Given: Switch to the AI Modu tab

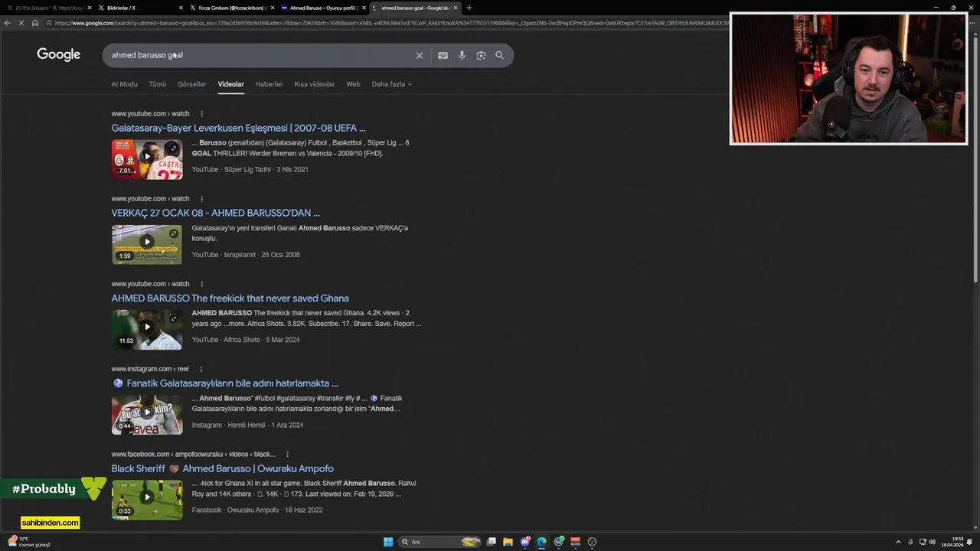Looking at the screenshot, I should 124,84.
